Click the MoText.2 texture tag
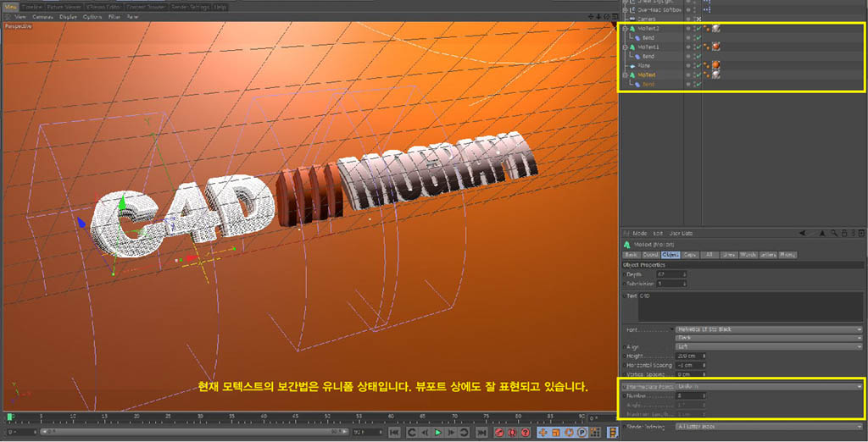The height and width of the screenshot is (442, 868). [x=715, y=29]
